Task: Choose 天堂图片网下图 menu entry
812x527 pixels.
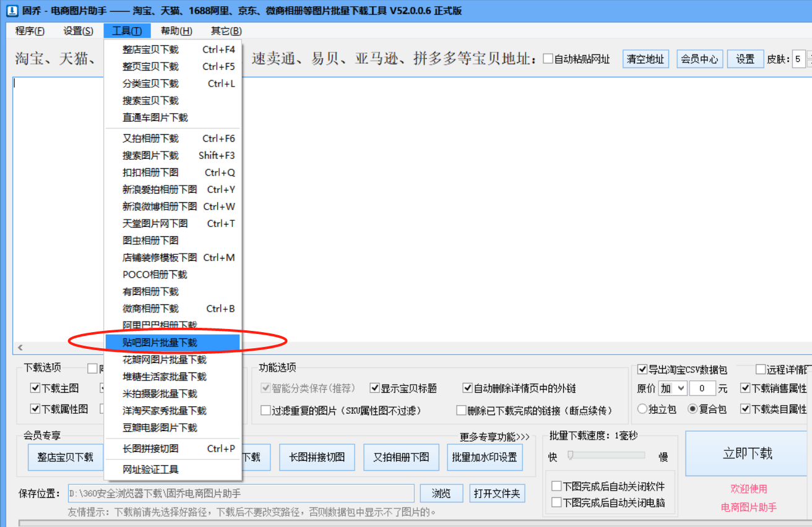Action: point(173,223)
